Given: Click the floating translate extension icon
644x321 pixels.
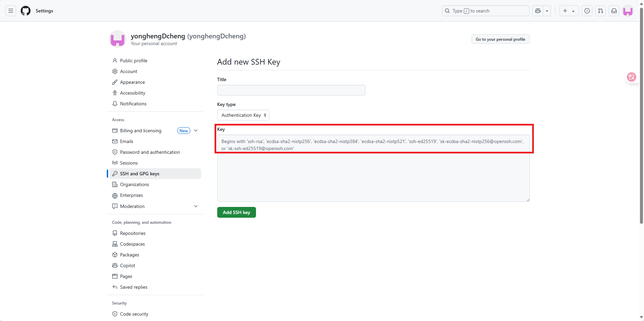Looking at the screenshot, I should pos(631,77).
